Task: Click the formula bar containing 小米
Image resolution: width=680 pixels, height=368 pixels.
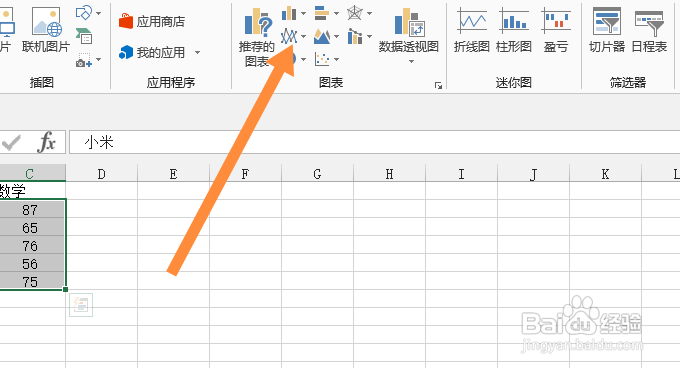Action: pos(374,142)
